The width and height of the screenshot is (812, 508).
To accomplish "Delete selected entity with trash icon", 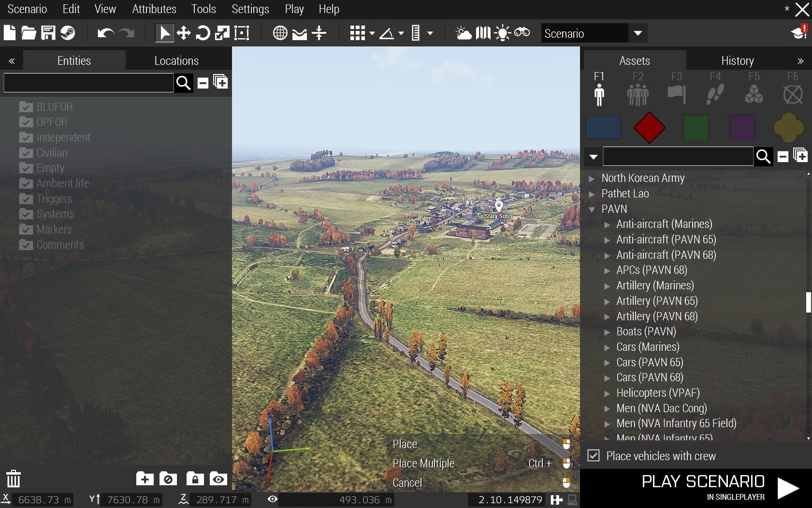I will (x=14, y=478).
